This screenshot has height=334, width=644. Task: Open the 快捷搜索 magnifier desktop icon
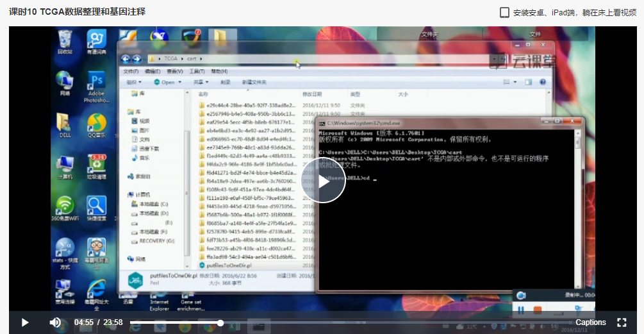97,209
